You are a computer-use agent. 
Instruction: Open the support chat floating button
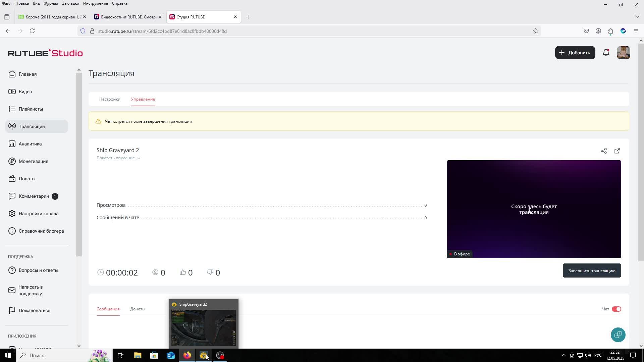pos(618,335)
